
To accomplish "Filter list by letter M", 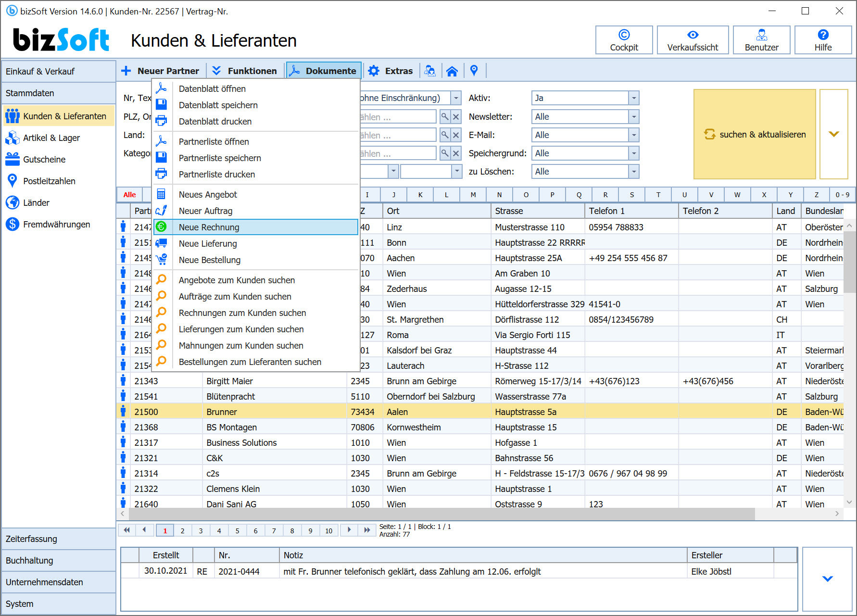I will [x=473, y=195].
